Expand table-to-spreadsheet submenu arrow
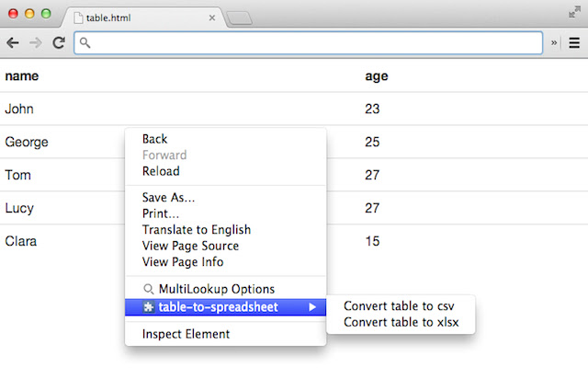Viewport: 588px width, 368px height. pos(312,307)
